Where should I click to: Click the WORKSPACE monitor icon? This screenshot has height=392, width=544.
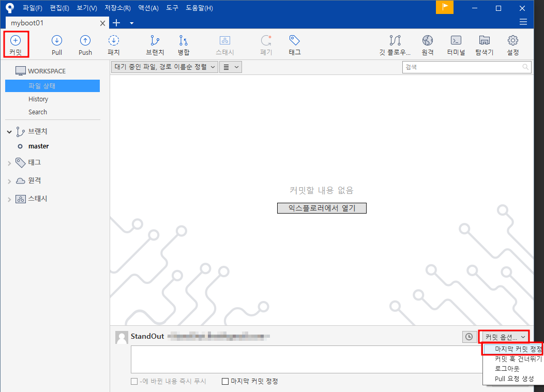pos(21,71)
